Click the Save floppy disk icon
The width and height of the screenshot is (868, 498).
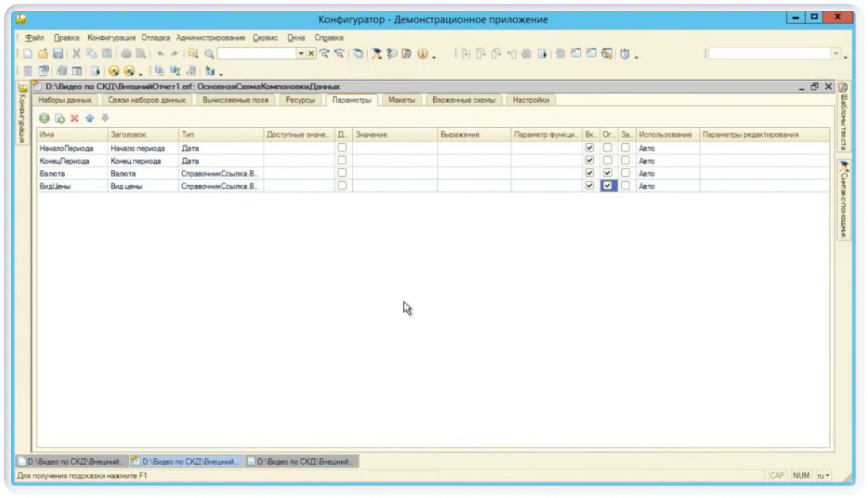[x=58, y=54]
